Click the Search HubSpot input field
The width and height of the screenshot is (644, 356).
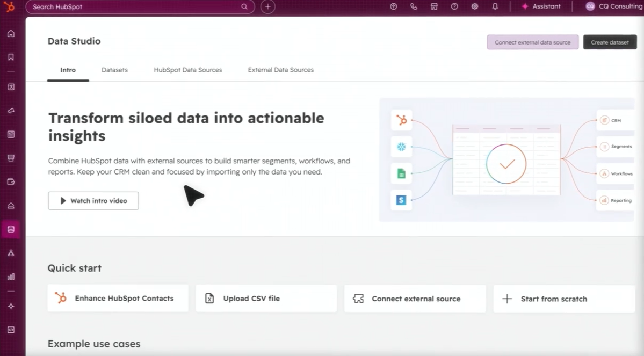[x=140, y=6]
